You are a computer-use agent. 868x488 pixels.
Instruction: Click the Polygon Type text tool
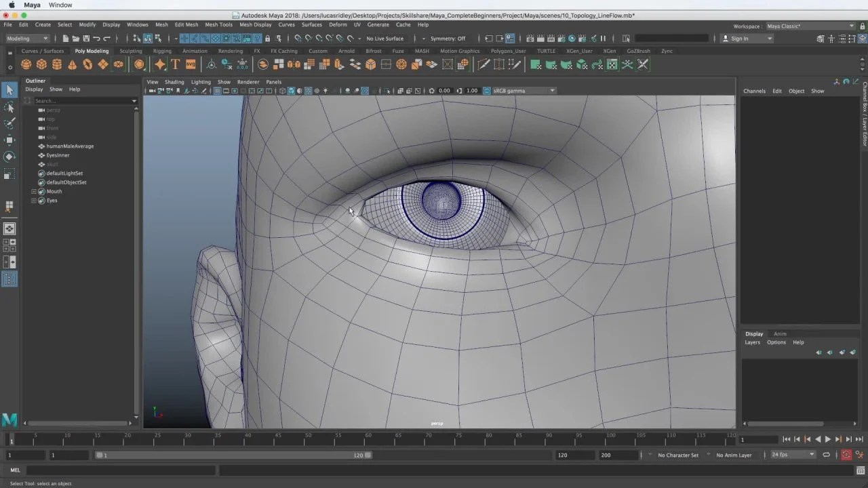(x=175, y=64)
